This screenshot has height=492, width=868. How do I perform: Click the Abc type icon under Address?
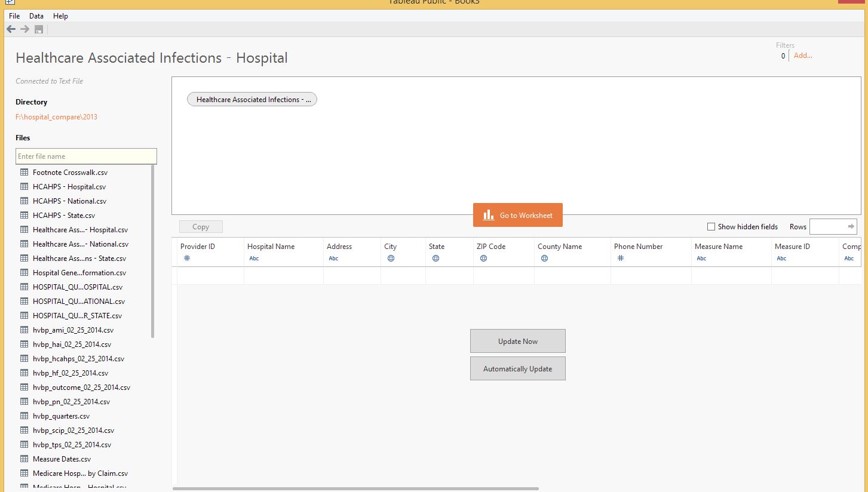tap(333, 259)
